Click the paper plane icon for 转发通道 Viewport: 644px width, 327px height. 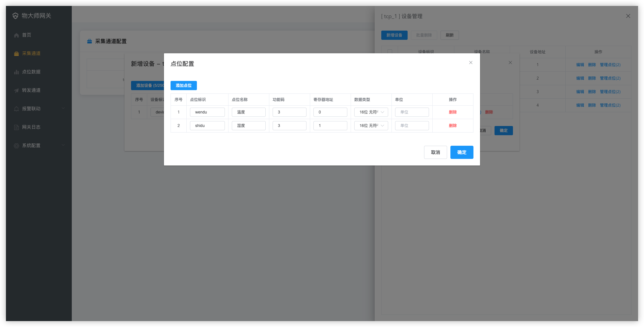[16, 90]
